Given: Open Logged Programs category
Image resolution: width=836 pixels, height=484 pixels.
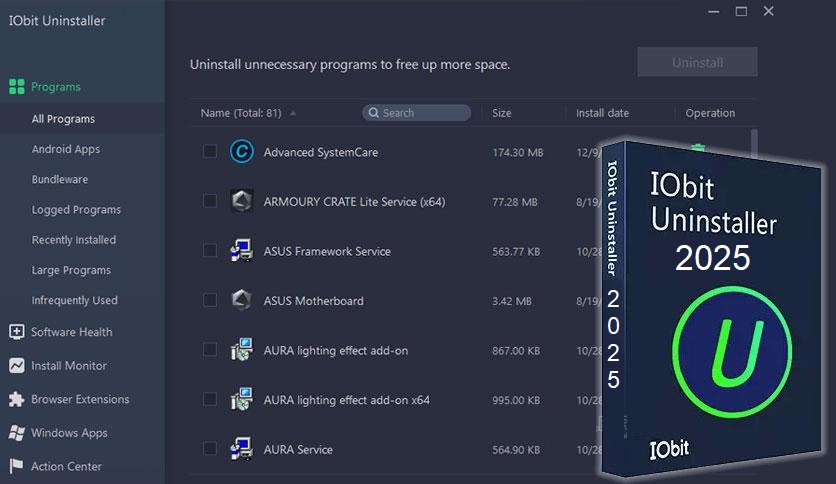Looking at the screenshot, I should coord(76,209).
